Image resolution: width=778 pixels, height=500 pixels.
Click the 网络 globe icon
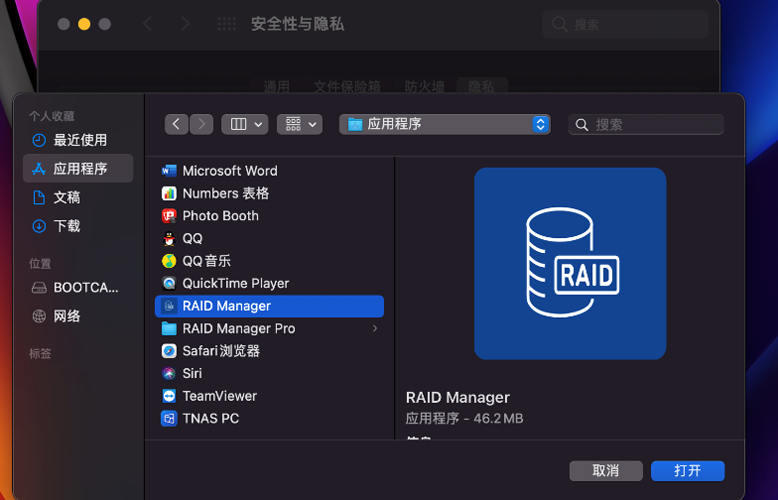tap(39, 316)
